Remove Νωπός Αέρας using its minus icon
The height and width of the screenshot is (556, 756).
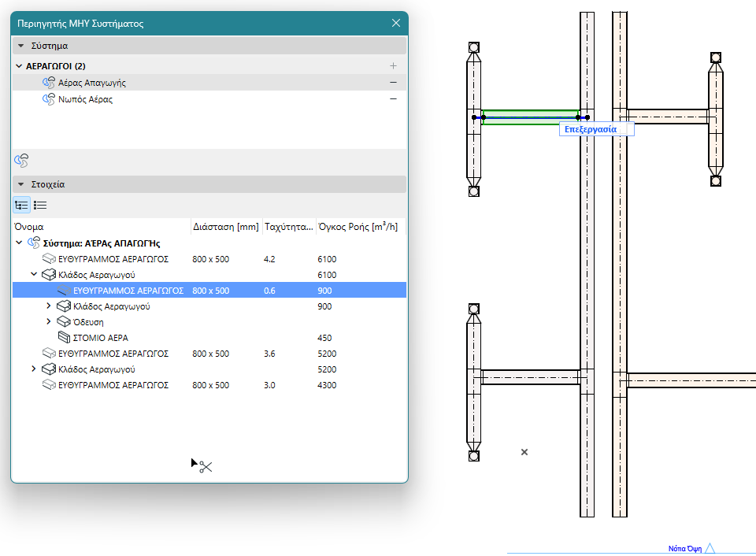[x=393, y=99]
